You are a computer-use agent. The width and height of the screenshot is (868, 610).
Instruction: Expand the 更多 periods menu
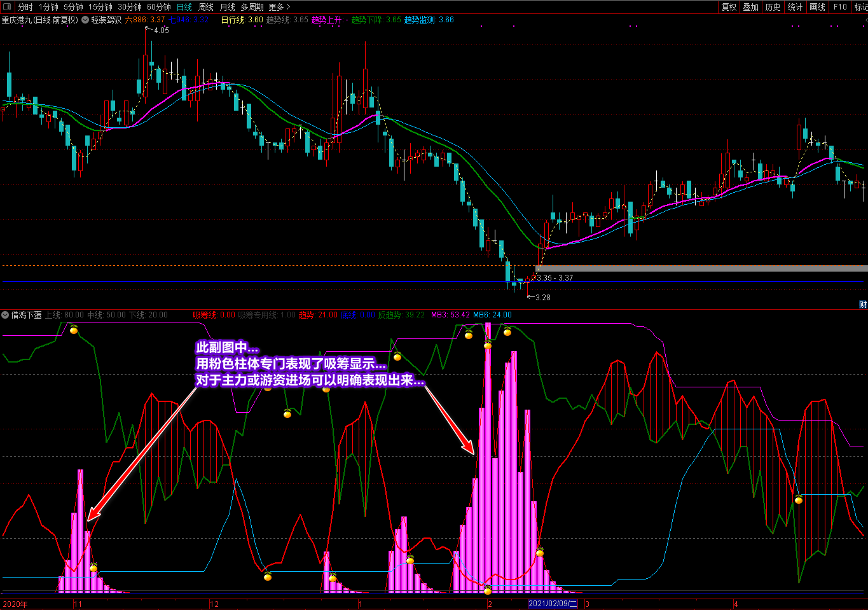pos(279,7)
